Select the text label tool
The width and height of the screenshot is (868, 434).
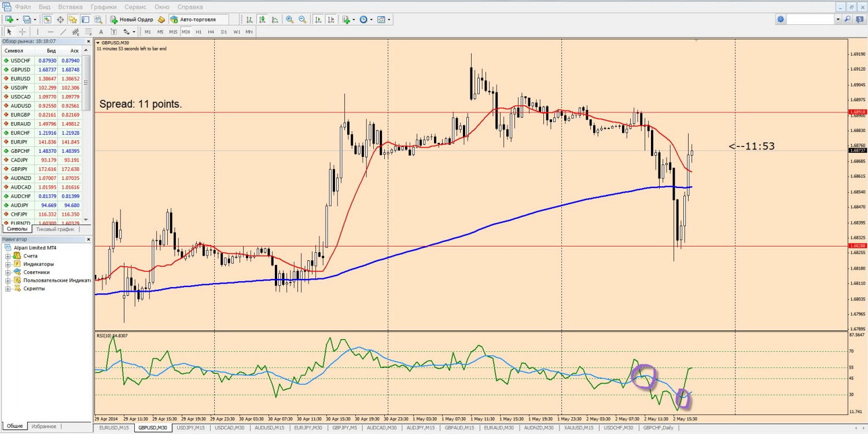coord(114,32)
